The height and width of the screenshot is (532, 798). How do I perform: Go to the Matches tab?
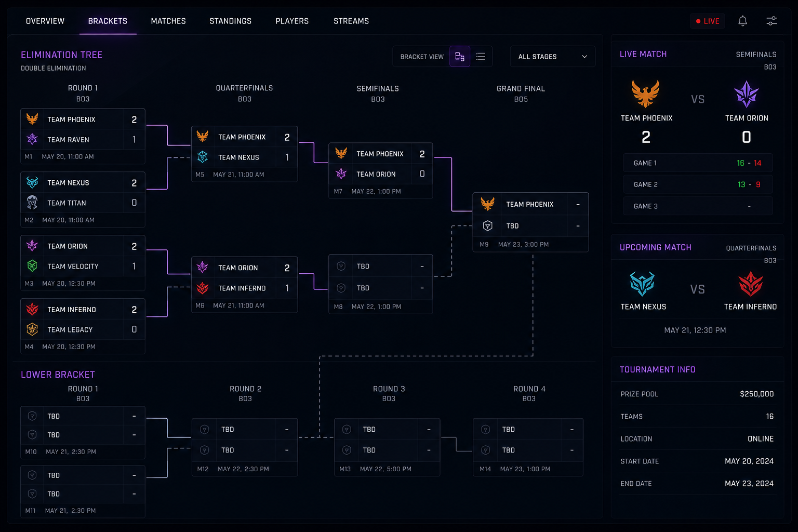[x=168, y=21]
